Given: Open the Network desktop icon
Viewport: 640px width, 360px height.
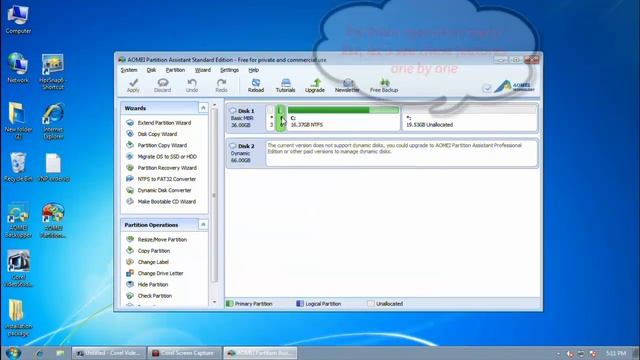Looking at the screenshot, I should [18, 69].
